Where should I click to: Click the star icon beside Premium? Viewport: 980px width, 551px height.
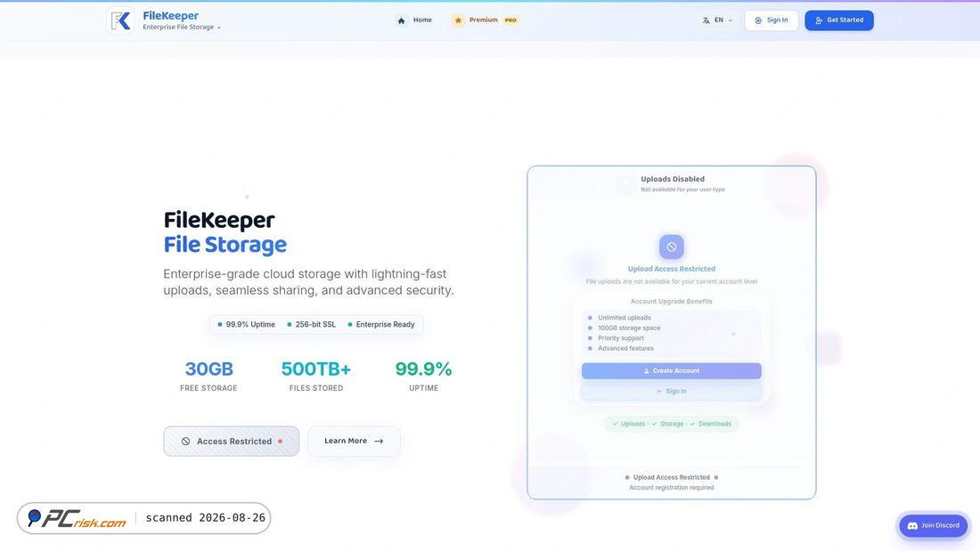(458, 20)
